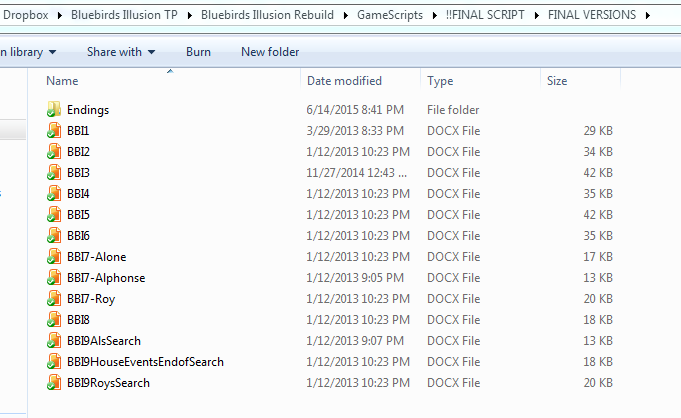Navigate to Bluebirds Illusion TP breadcrumb

point(124,15)
